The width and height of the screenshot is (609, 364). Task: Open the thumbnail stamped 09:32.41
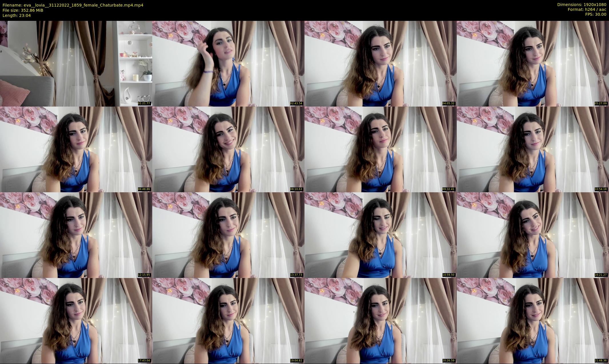click(x=380, y=149)
